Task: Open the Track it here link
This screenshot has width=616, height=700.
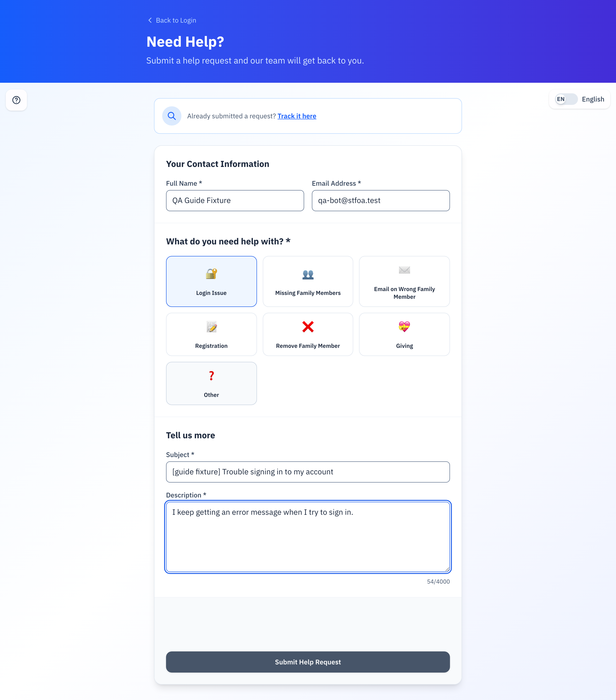Action: point(297,116)
